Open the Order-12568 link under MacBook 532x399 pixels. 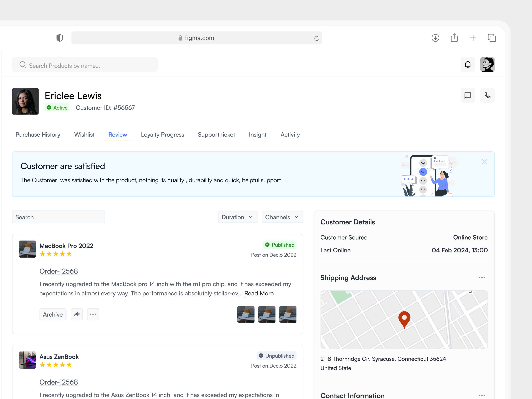pyautogui.click(x=59, y=271)
